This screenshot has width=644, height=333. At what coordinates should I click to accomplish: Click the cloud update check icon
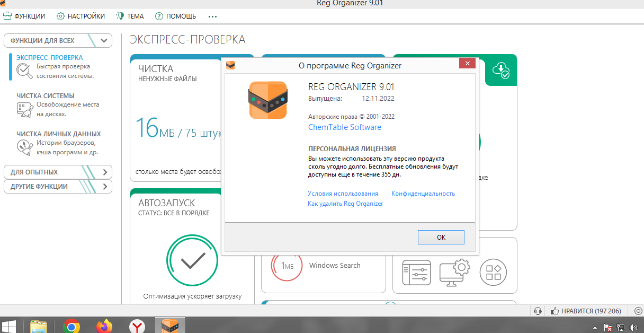[501, 70]
